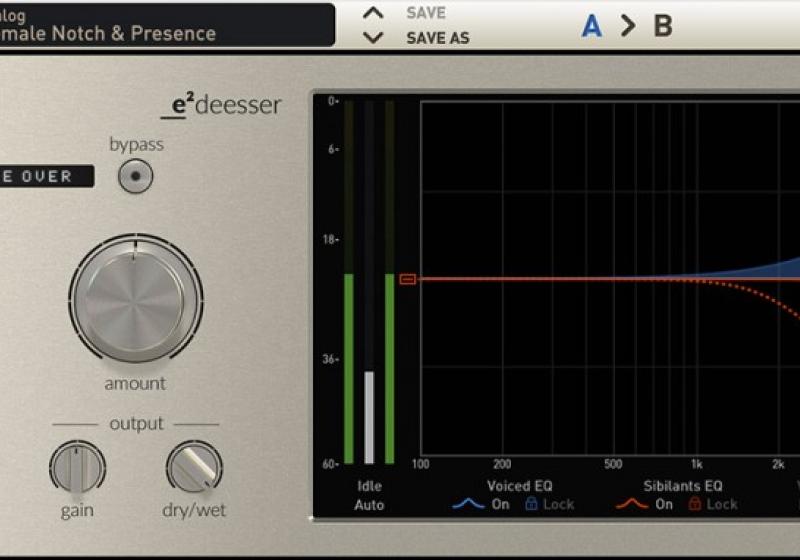This screenshot has width=800, height=560.
Task: Click the orange Sibilants EQ curve icon
Action: click(630, 504)
